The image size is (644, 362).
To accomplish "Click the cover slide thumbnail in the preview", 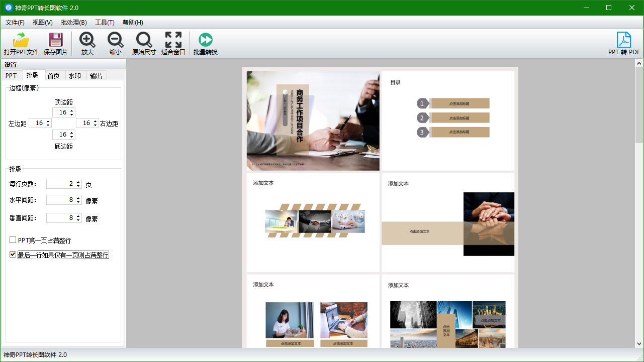I will point(313,120).
